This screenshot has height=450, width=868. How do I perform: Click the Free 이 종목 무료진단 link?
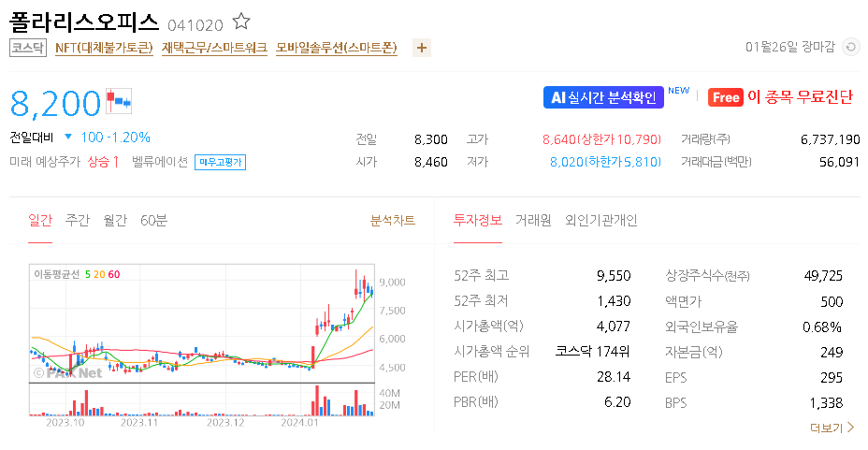(780, 97)
